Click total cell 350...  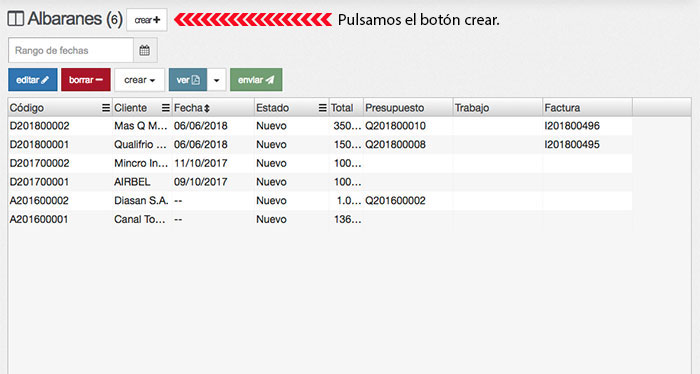coord(347,126)
